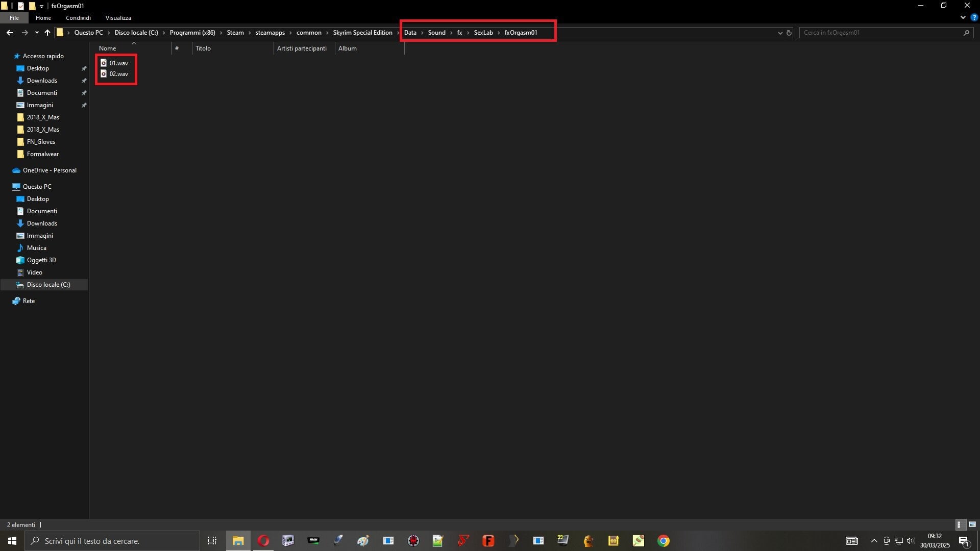
Task: Expand the ribbon with the chevron
Action: [963, 17]
